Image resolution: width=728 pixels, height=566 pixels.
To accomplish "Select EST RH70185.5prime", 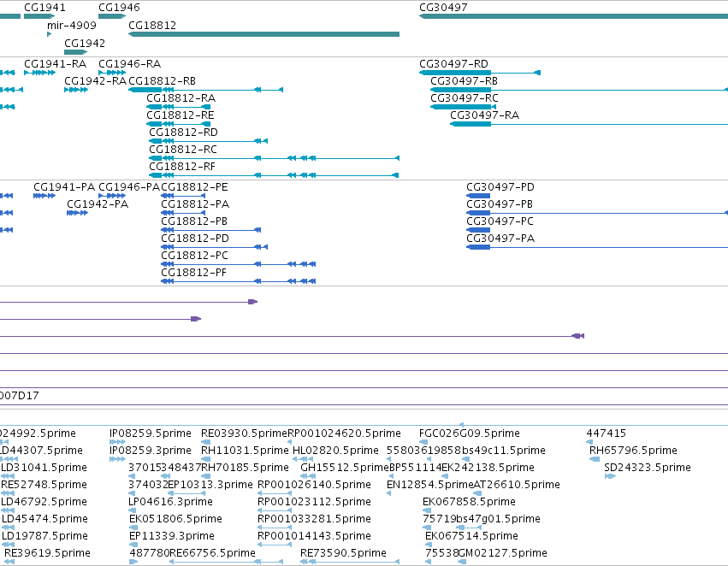I will pyautogui.click(x=245, y=468).
